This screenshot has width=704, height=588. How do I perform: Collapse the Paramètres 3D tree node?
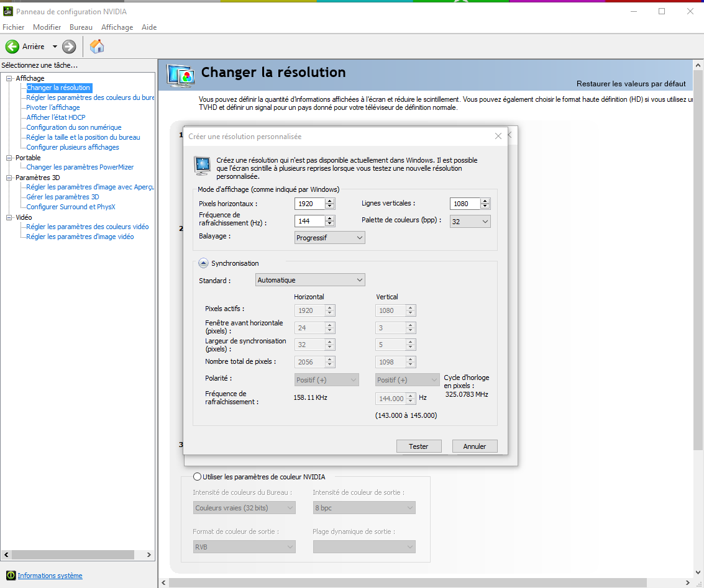[x=9, y=178]
